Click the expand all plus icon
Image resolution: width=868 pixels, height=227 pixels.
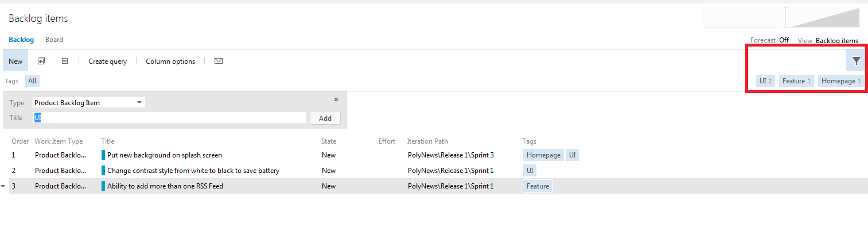[x=41, y=61]
